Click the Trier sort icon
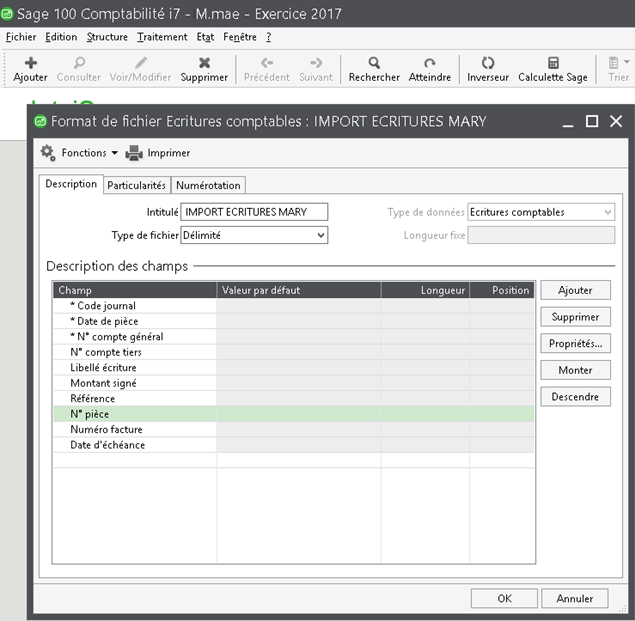This screenshot has width=635, height=621. tap(614, 63)
